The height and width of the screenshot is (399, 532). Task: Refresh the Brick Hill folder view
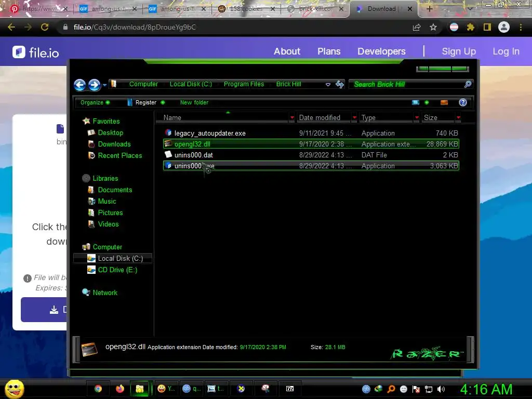pyautogui.click(x=340, y=84)
